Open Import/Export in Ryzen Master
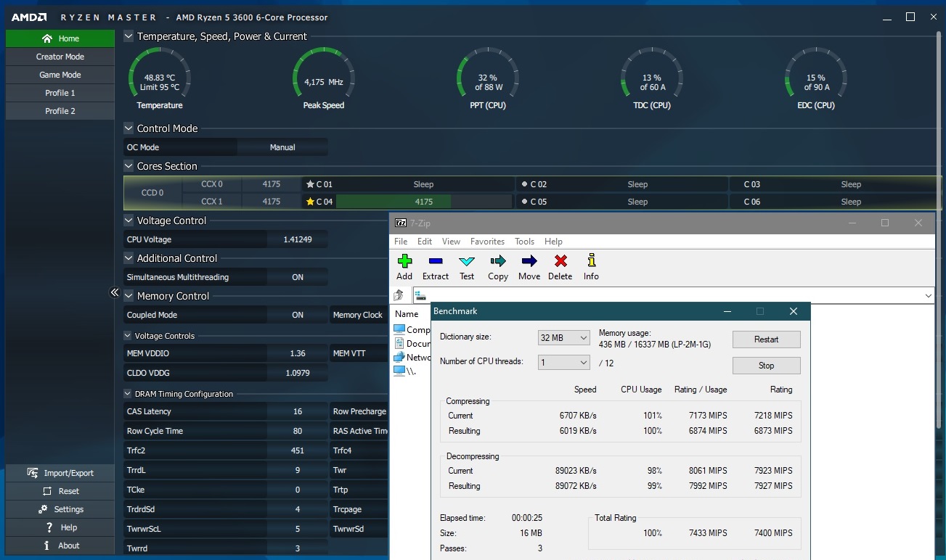The height and width of the screenshot is (560, 946). [60, 473]
